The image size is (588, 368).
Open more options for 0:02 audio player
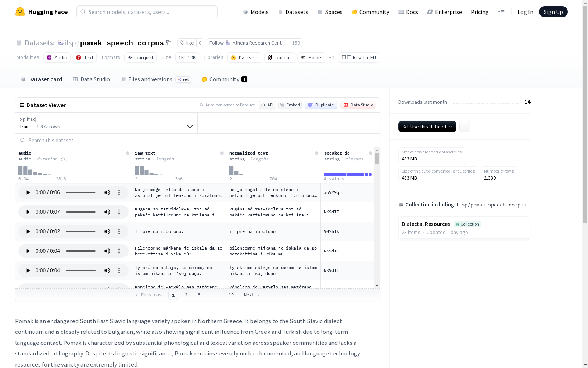[x=119, y=231]
